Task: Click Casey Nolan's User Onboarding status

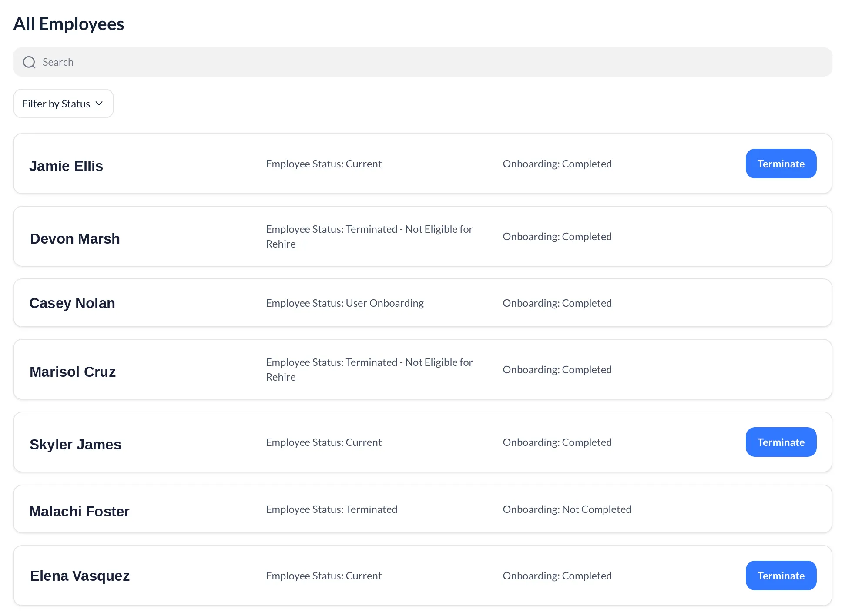Action: [x=345, y=303]
